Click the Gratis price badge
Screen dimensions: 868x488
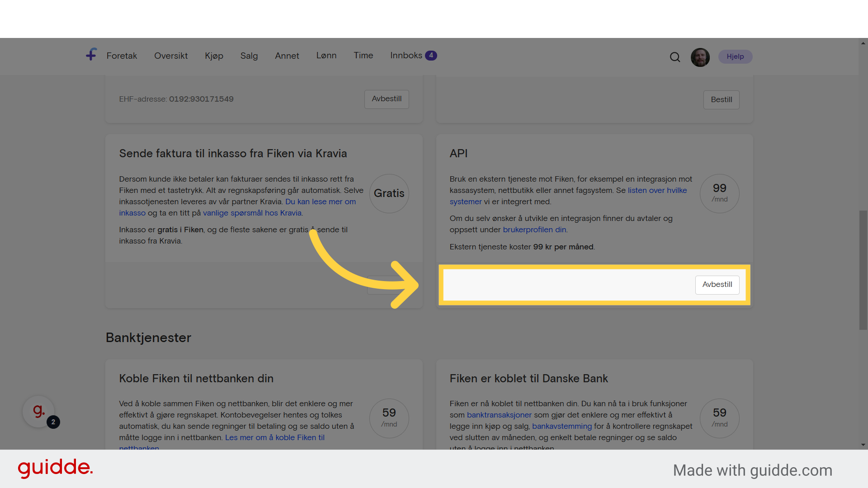click(389, 193)
